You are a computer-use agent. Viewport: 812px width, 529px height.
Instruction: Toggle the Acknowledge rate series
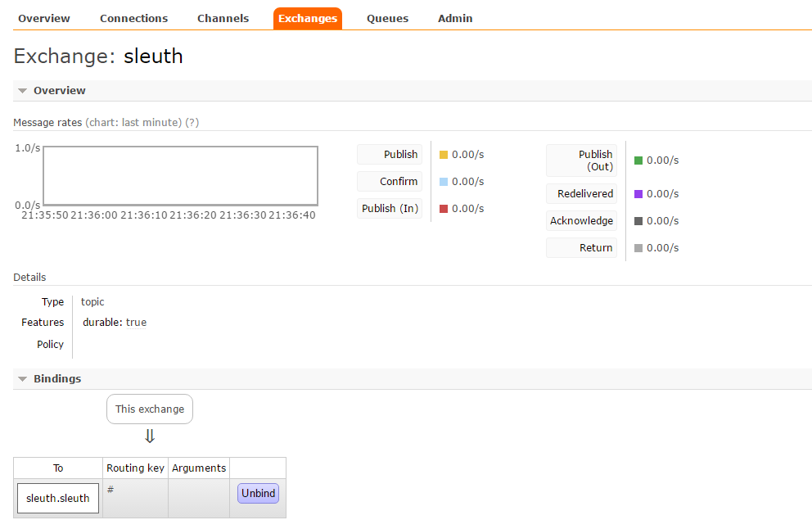pos(581,221)
